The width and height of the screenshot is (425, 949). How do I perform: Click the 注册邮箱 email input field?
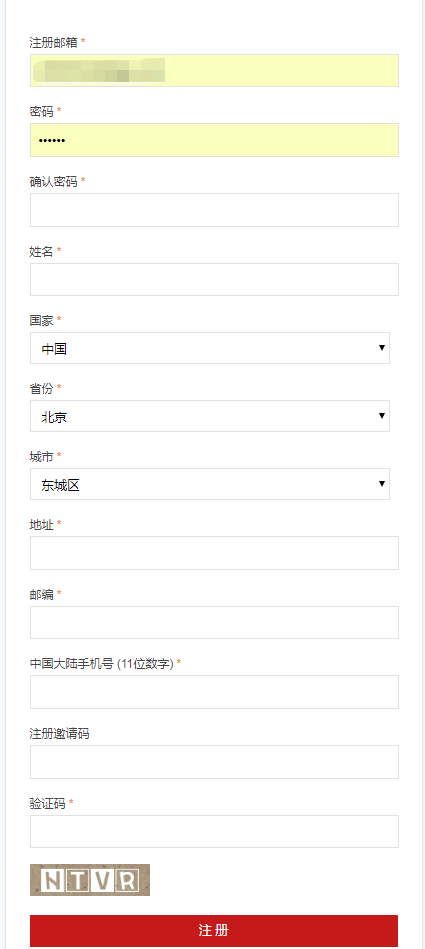[214, 70]
